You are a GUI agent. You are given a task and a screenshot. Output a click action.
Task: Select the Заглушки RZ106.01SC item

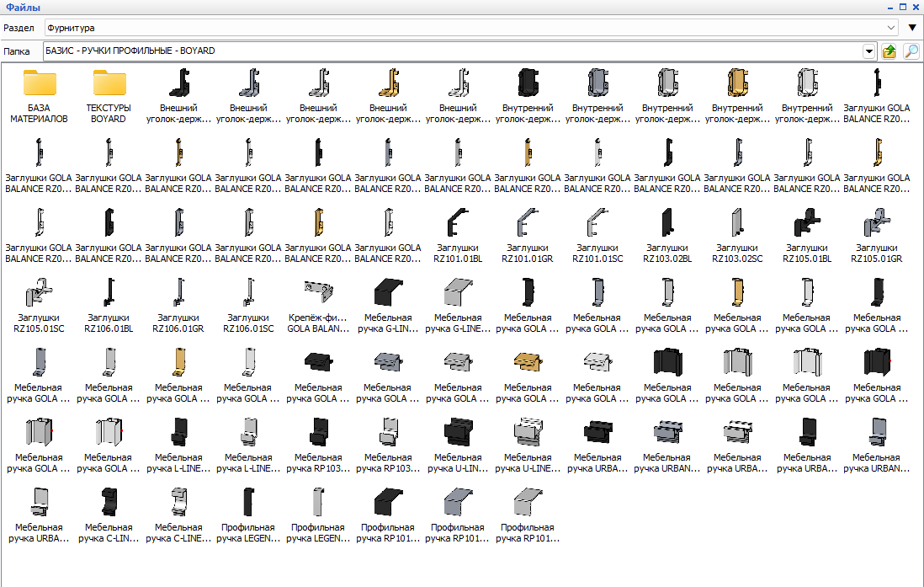[x=248, y=306]
